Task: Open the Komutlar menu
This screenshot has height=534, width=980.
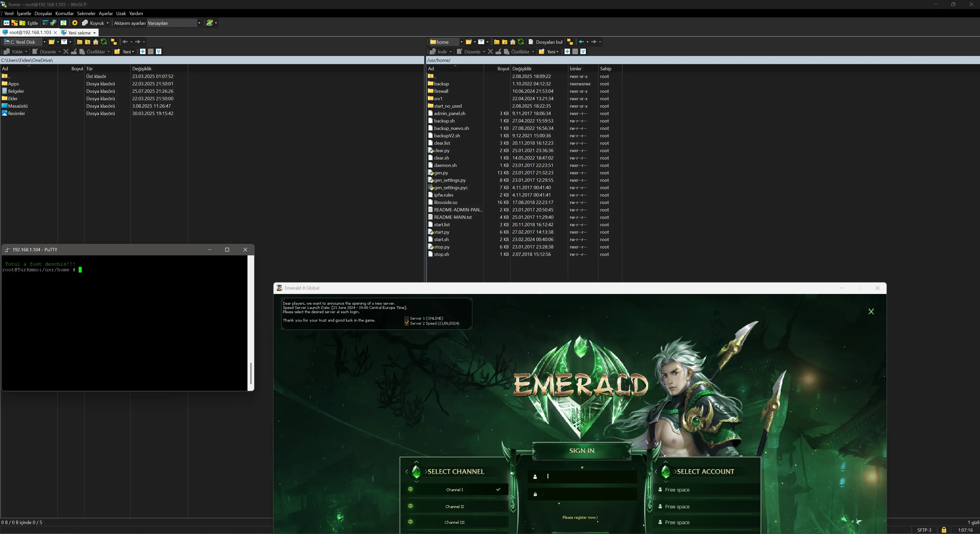Action: [x=65, y=13]
